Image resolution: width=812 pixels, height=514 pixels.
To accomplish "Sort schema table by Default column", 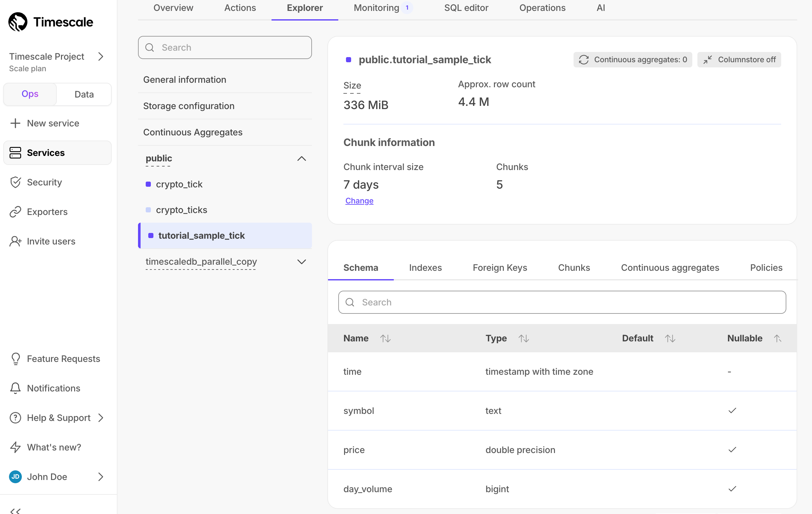I will [670, 338].
